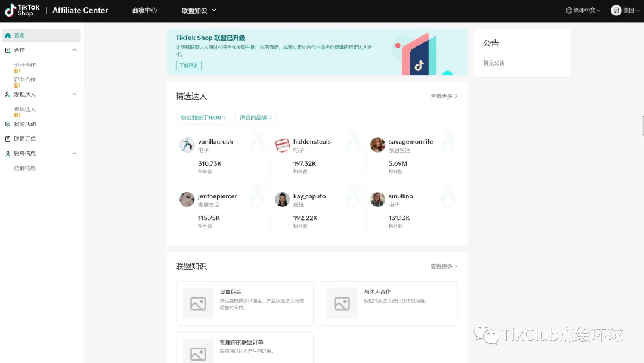Open 查找达人 sidebar item

click(24, 109)
